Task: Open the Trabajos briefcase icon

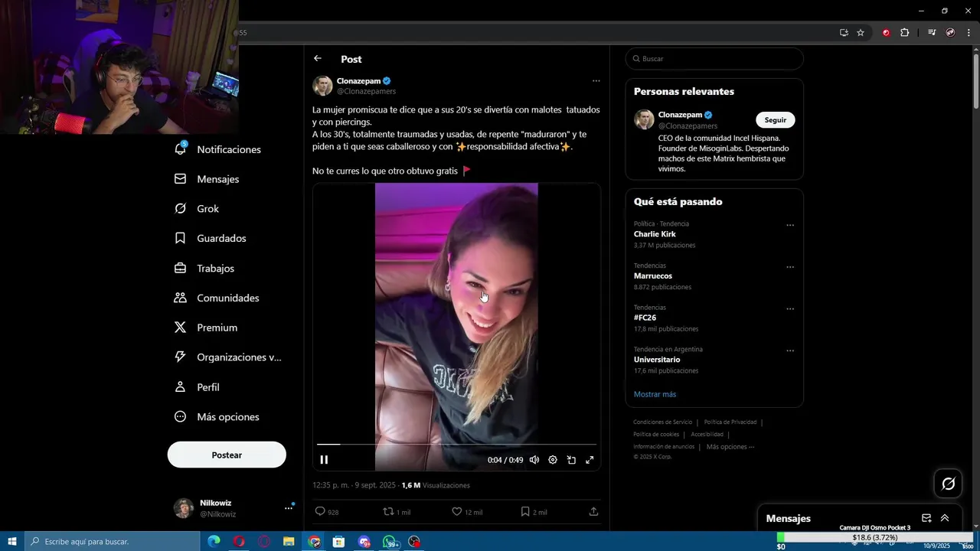Action: [180, 268]
